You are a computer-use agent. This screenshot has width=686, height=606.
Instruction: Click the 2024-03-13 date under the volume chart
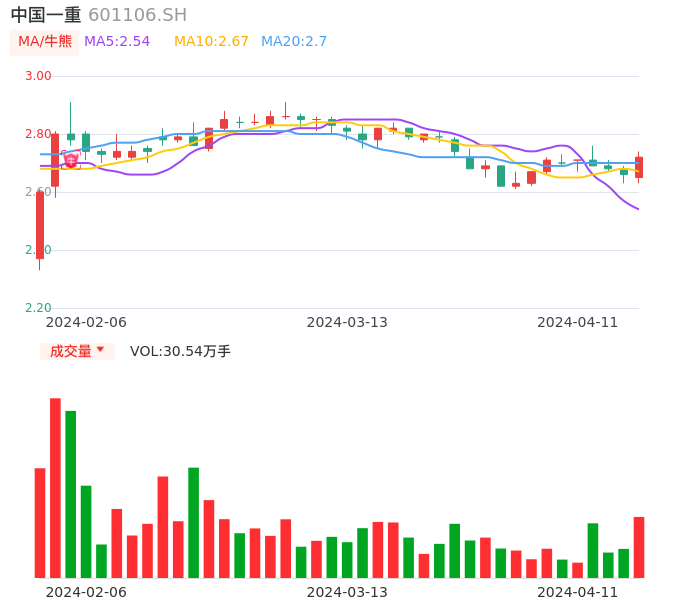click(347, 592)
